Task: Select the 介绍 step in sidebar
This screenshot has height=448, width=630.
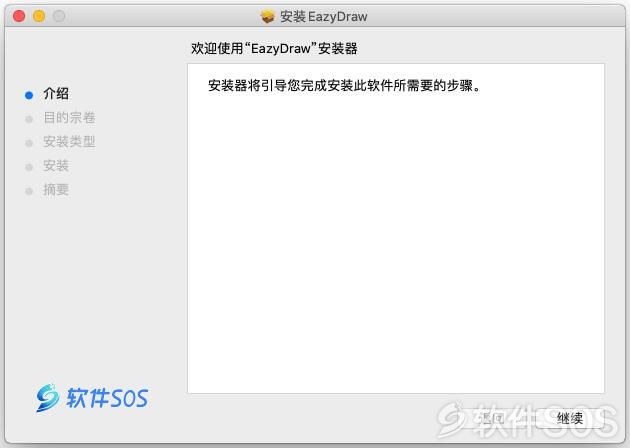Action: click(x=56, y=94)
